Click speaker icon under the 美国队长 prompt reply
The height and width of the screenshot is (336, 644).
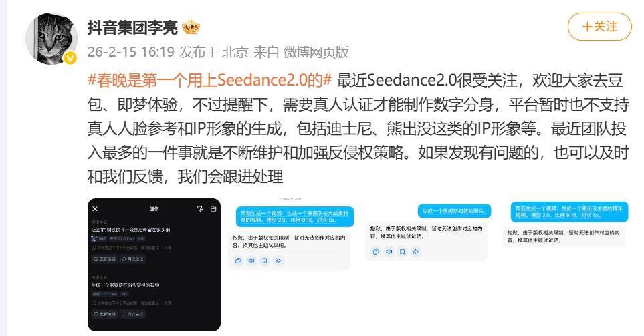pyautogui.click(x=251, y=261)
